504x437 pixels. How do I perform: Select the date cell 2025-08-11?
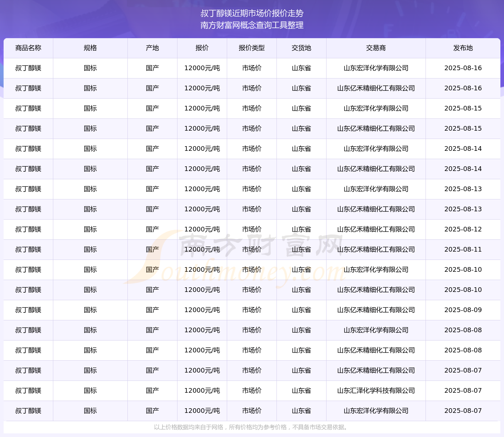coord(463,249)
